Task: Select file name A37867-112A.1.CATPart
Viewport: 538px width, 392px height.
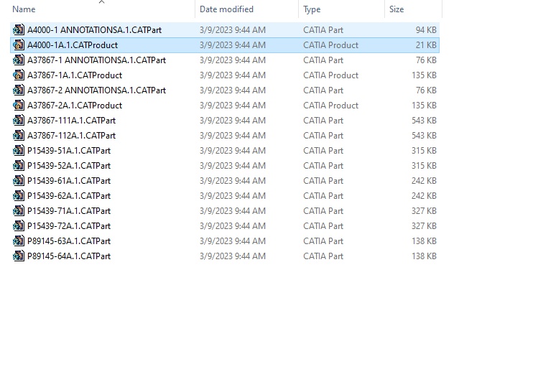Action: tap(71, 136)
